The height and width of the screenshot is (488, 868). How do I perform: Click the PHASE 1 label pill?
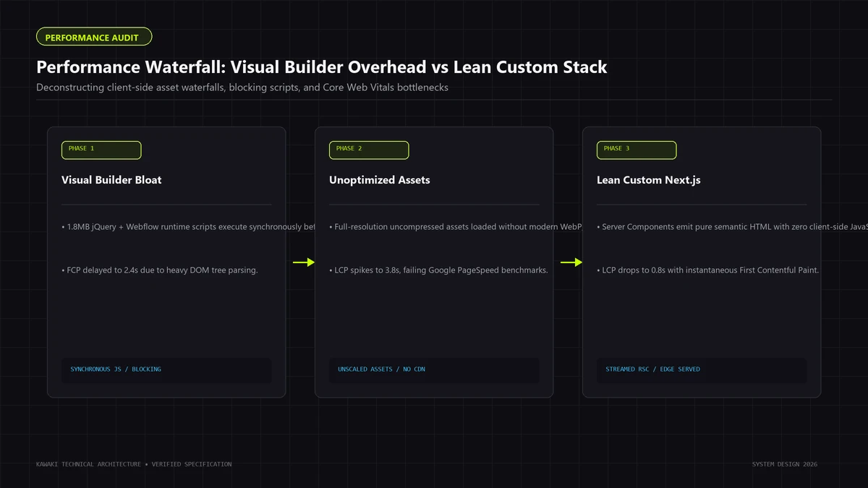tap(101, 150)
